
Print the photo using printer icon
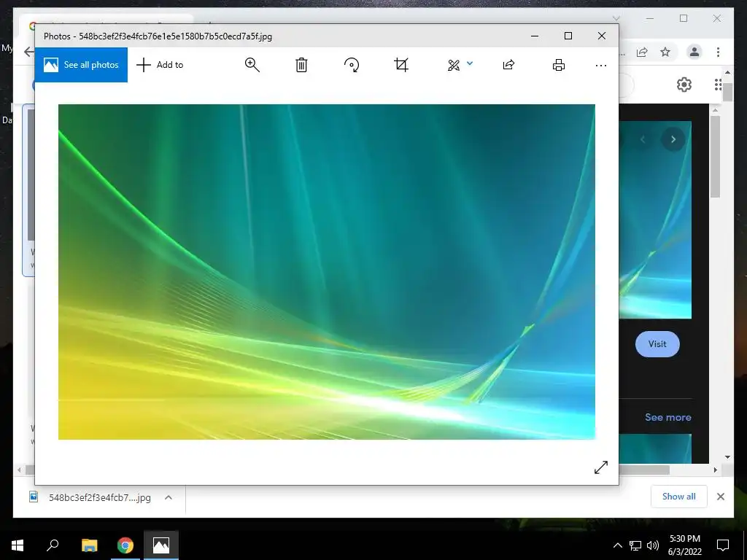[559, 65]
